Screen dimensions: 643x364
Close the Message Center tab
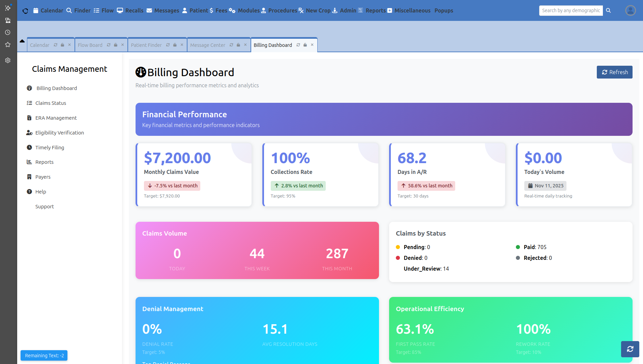pyautogui.click(x=245, y=45)
